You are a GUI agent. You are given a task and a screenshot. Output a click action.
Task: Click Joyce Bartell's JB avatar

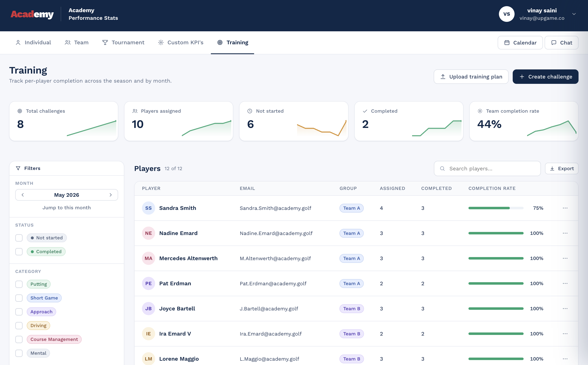tap(149, 309)
